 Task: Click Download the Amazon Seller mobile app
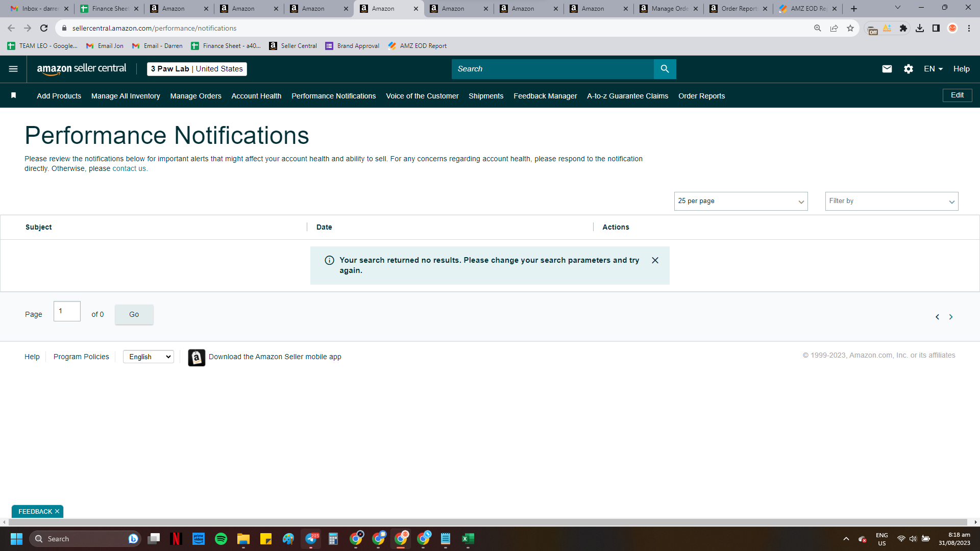pyautogui.click(x=275, y=357)
